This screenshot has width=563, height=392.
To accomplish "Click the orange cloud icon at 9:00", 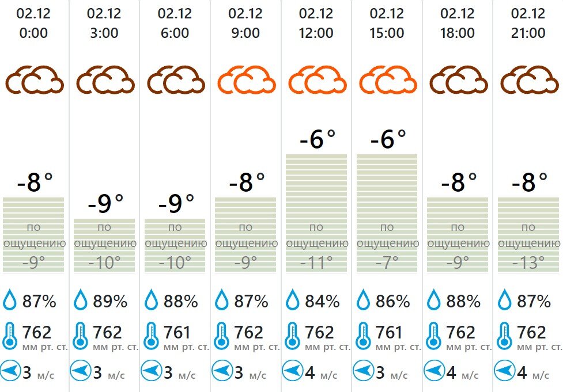I will (247, 79).
